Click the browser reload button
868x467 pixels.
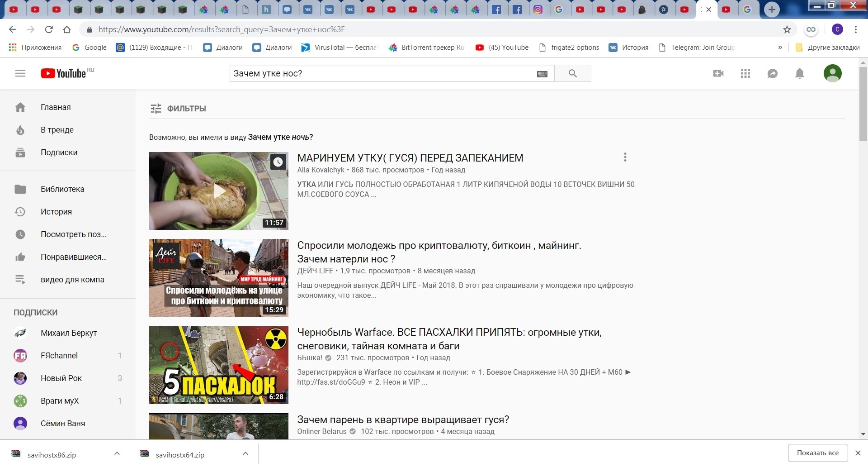point(49,29)
